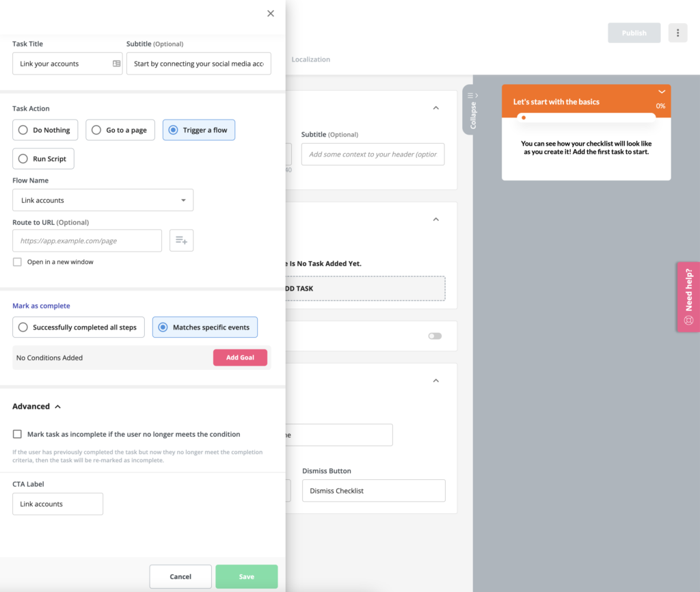Click the Cancel button
This screenshot has height=592, width=700.
pos(180,576)
